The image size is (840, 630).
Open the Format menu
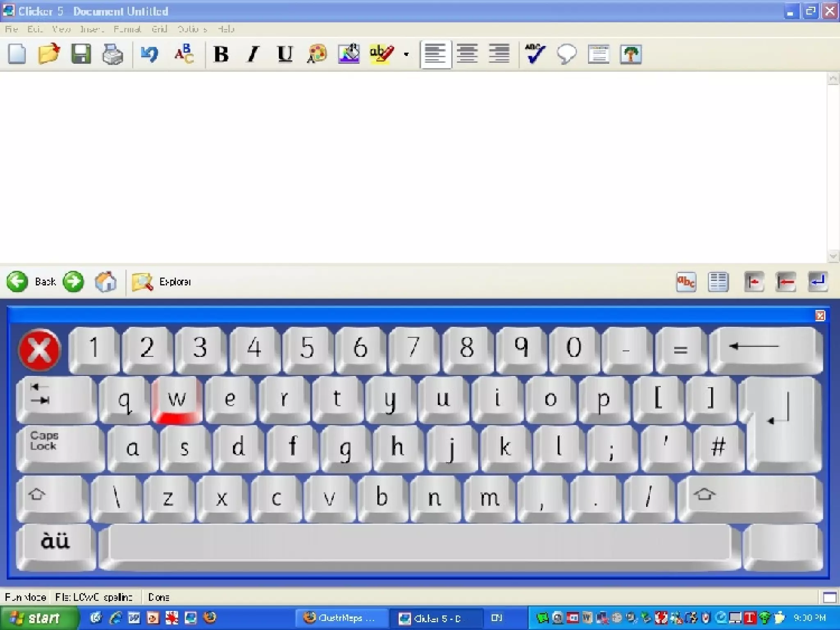pos(127,29)
